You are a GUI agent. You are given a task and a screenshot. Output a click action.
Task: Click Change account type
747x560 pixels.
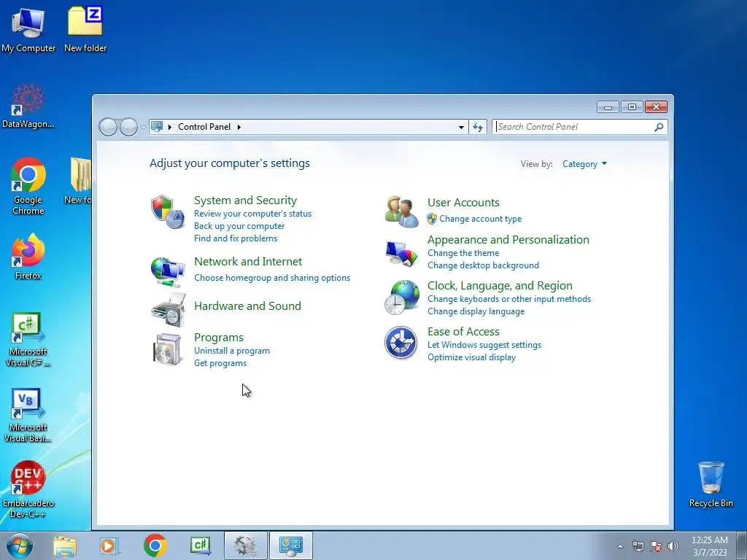[480, 219]
